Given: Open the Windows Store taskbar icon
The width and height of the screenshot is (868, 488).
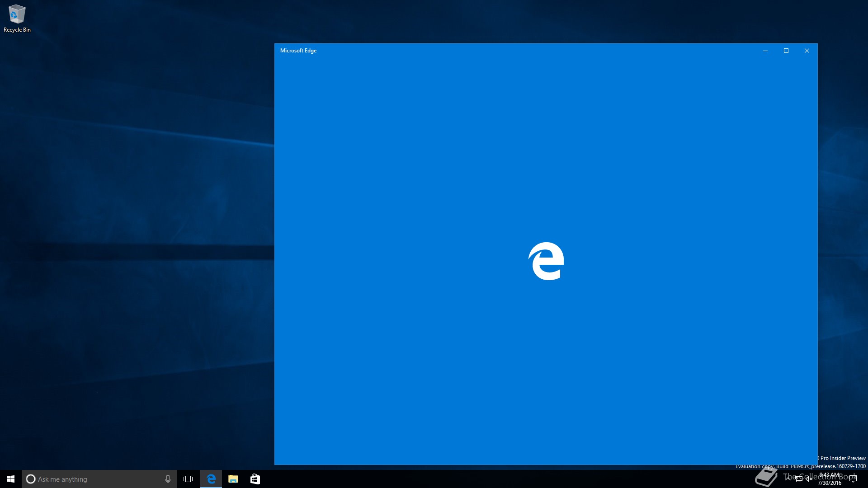Looking at the screenshot, I should (255, 479).
